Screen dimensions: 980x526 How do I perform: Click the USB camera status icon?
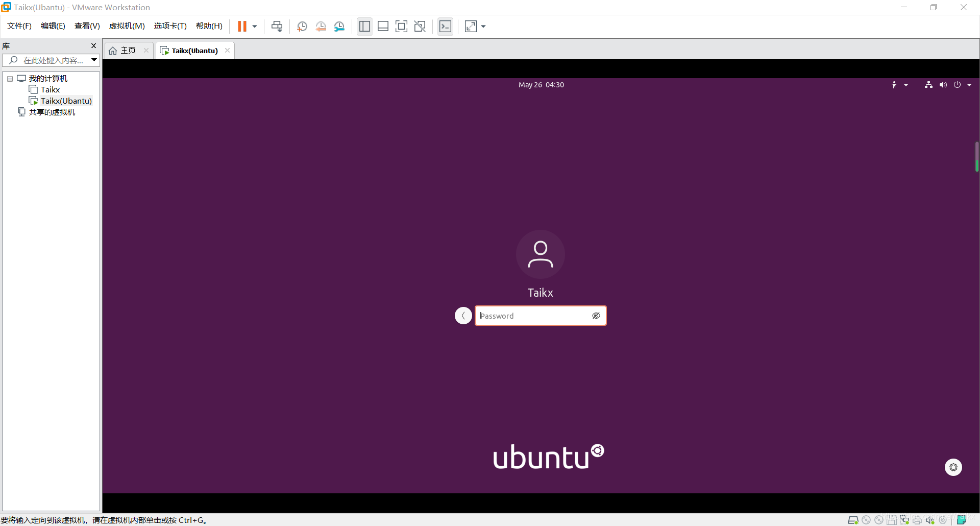pyautogui.click(x=943, y=520)
